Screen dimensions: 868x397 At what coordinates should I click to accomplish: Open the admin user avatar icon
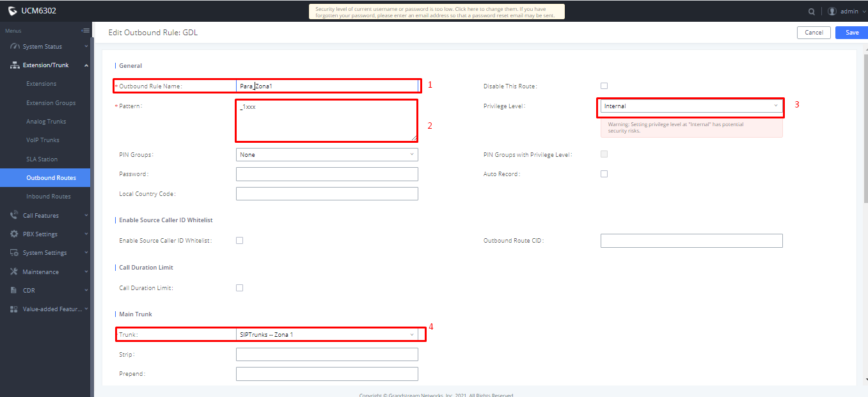pos(832,12)
